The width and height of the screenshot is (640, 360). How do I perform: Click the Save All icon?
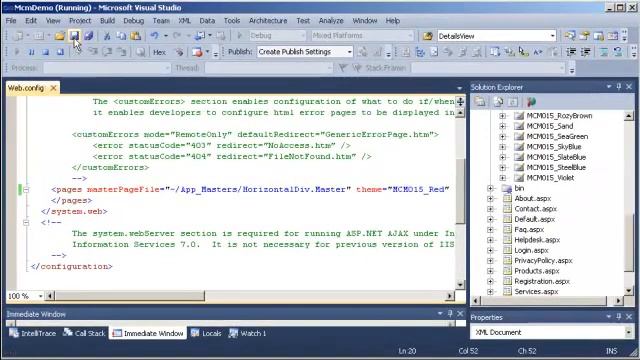[88, 36]
